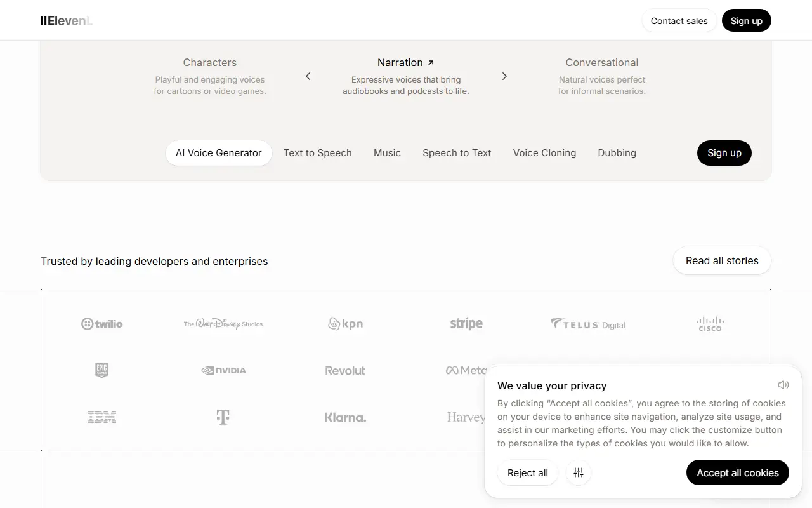
Task: Click the NVIDIA logo
Action: pyautogui.click(x=223, y=370)
